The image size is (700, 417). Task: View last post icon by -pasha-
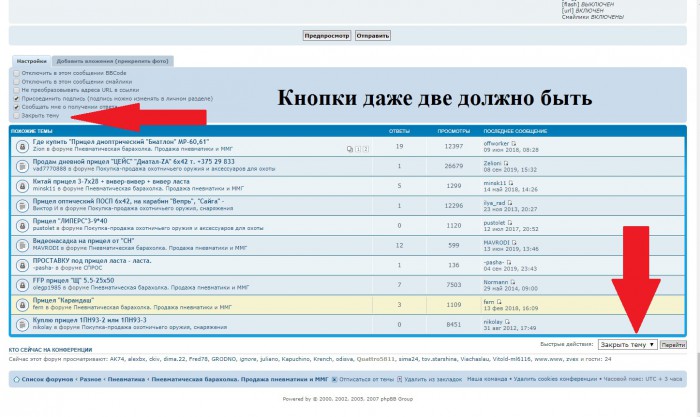pos(508,263)
